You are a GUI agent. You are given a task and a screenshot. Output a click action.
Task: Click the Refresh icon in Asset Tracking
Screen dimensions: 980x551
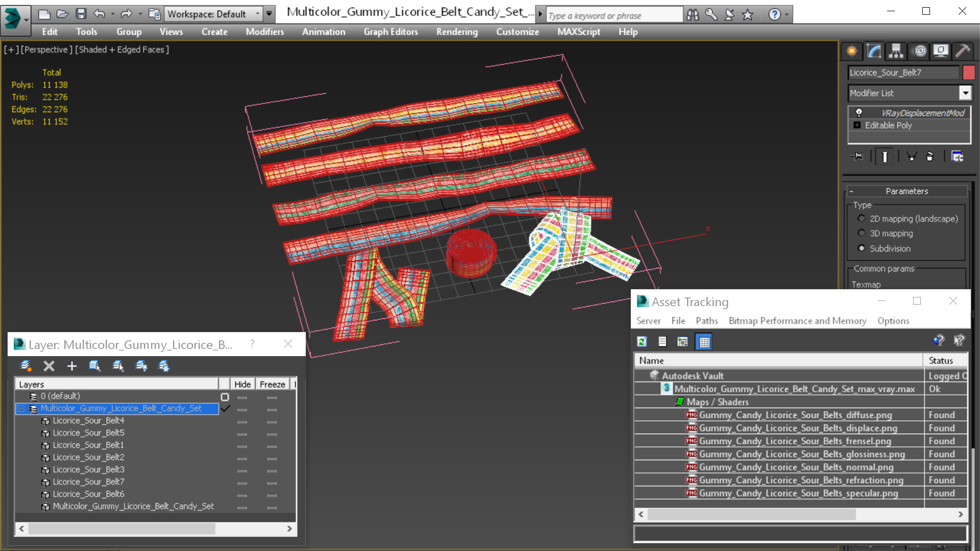pos(642,342)
